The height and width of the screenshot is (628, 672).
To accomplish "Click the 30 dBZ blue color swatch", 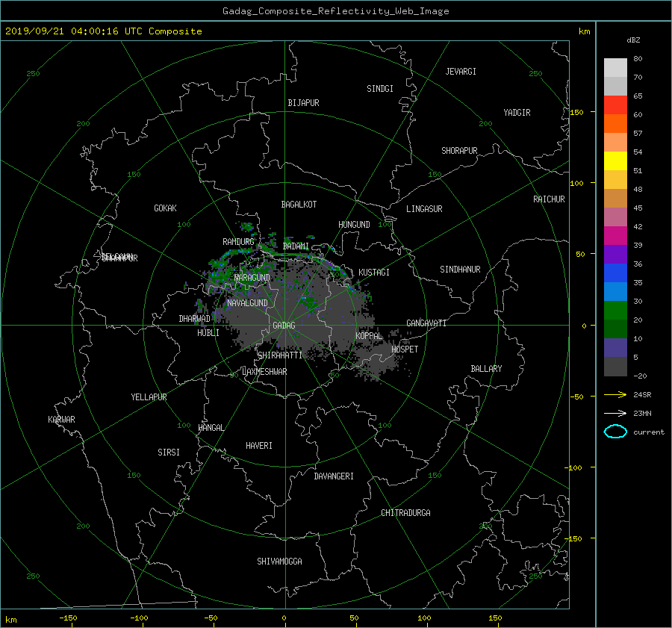I will tap(615, 292).
